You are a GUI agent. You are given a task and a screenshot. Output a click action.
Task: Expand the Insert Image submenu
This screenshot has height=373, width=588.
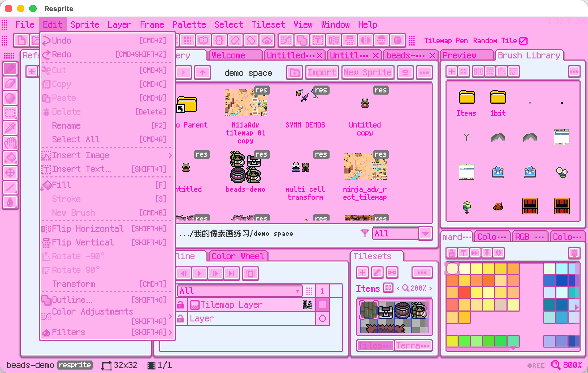click(x=107, y=155)
